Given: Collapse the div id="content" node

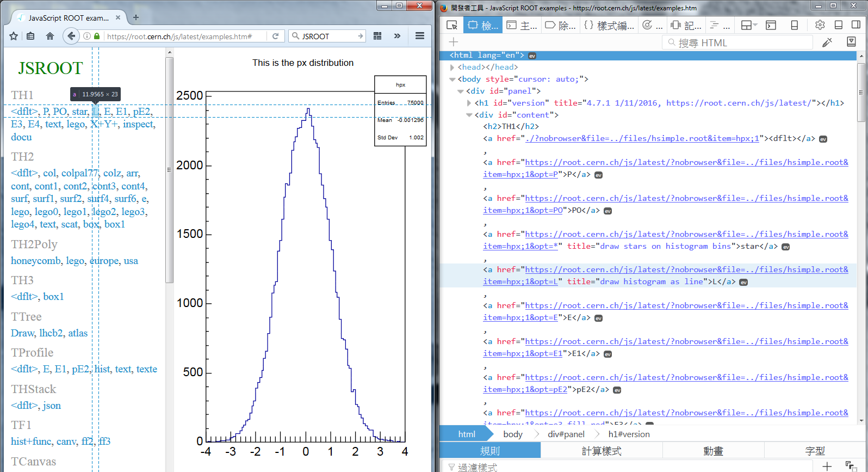Looking at the screenshot, I should [469, 115].
